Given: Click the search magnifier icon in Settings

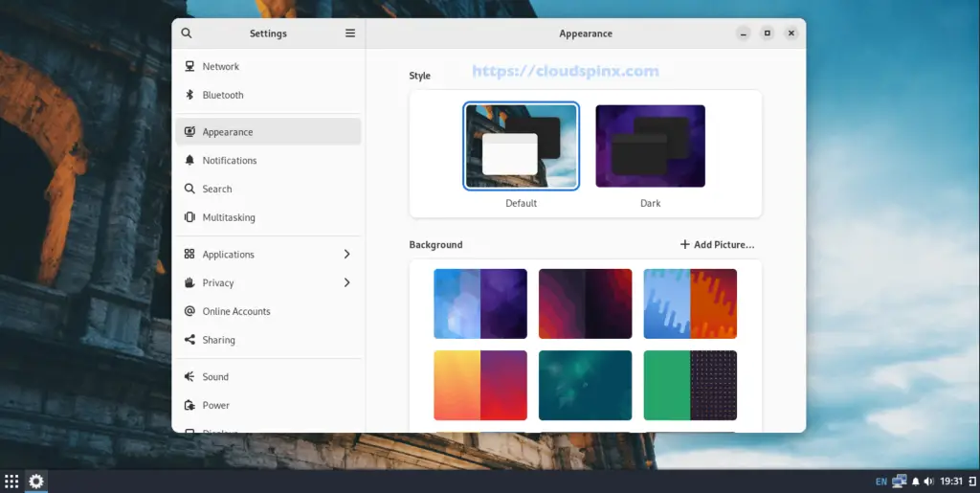Looking at the screenshot, I should 187,34.
